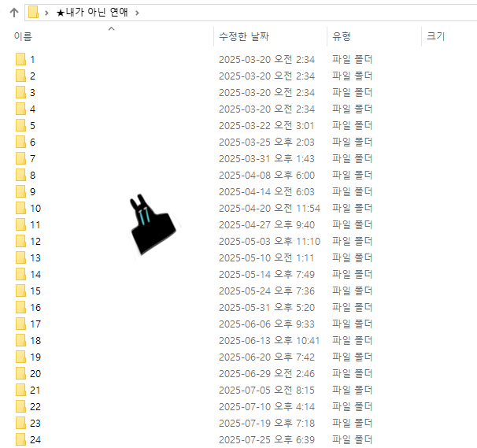Click date 2025-04-27 오후 9:40
477x448 pixels.
click(x=267, y=224)
